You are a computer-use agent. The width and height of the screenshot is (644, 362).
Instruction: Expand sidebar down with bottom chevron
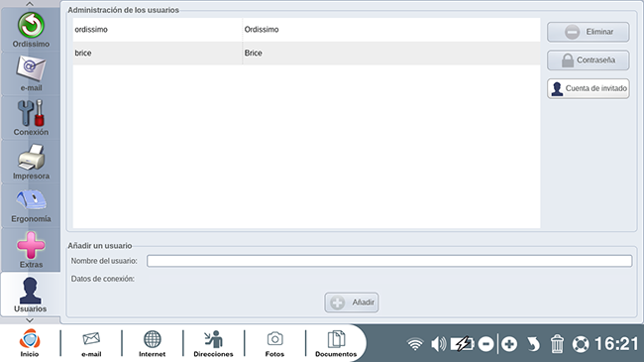tap(30, 320)
